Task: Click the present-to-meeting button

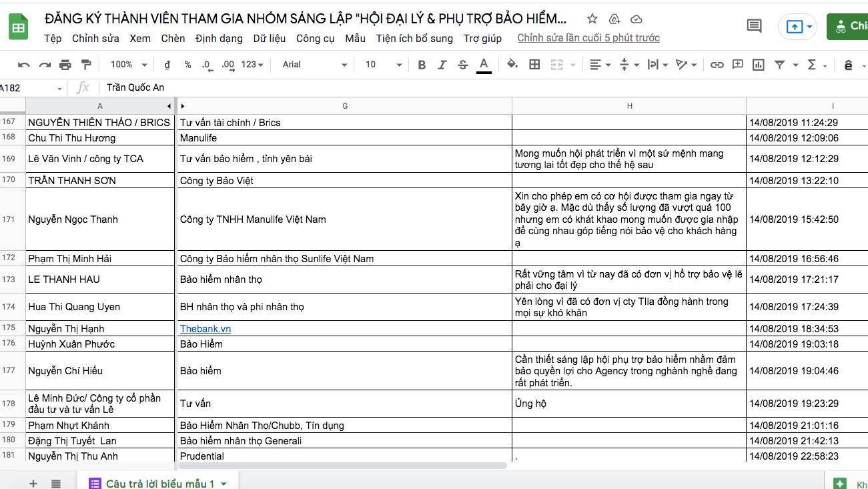Action: 798,27
